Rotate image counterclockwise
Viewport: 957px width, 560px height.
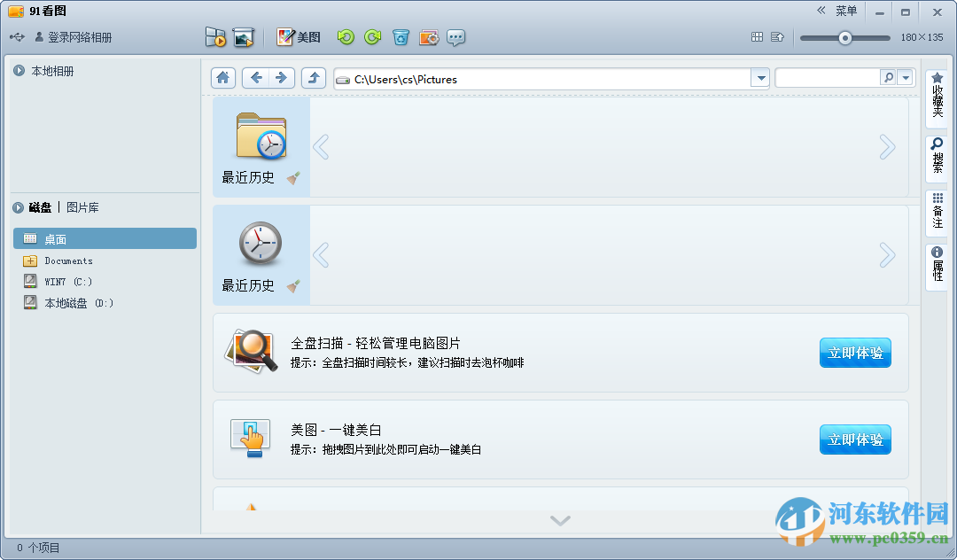346,37
